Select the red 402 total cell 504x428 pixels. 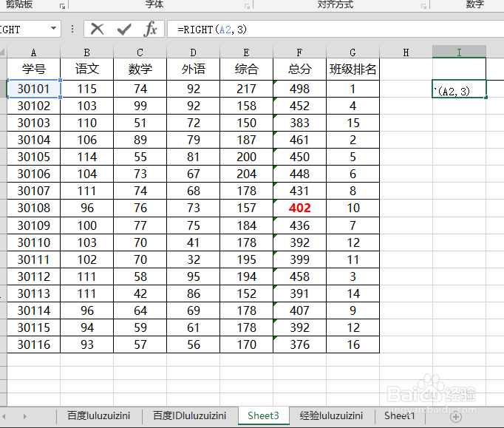pyautogui.click(x=299, y=208)
